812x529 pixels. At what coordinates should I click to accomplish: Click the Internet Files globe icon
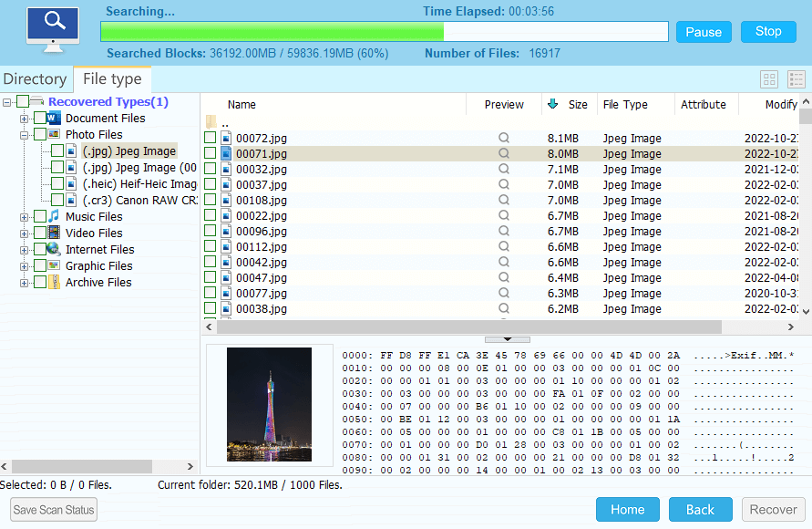click(54, 250)
